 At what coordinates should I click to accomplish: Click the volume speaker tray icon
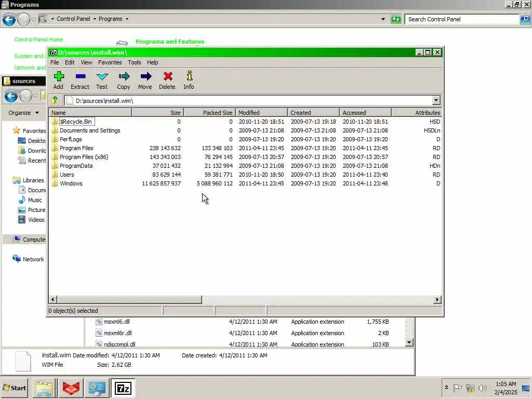[482, 388]
